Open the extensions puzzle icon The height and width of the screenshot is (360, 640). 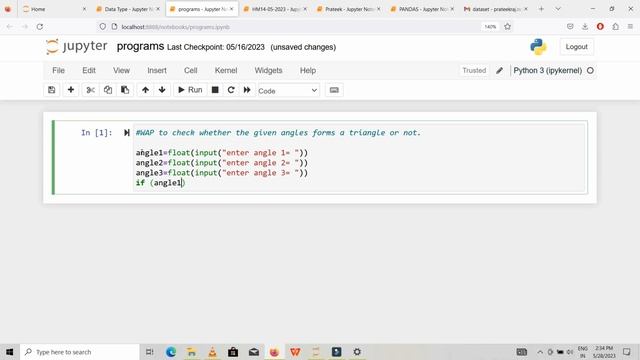[616, 27]
